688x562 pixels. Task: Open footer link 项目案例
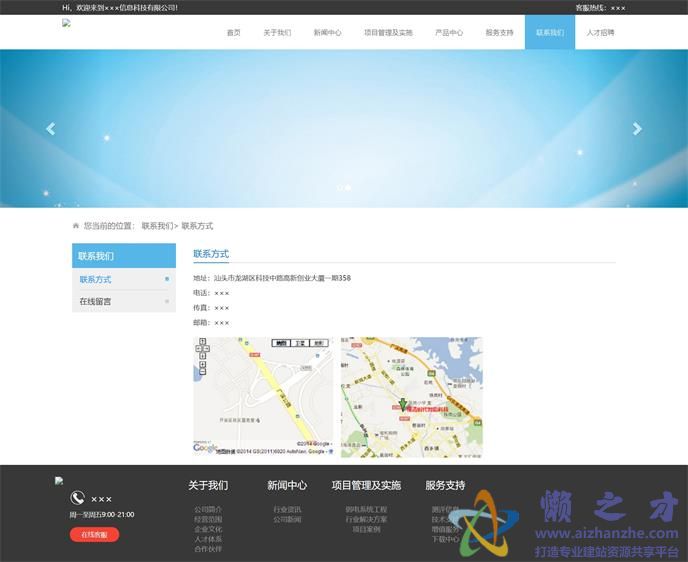pos(366,529)
